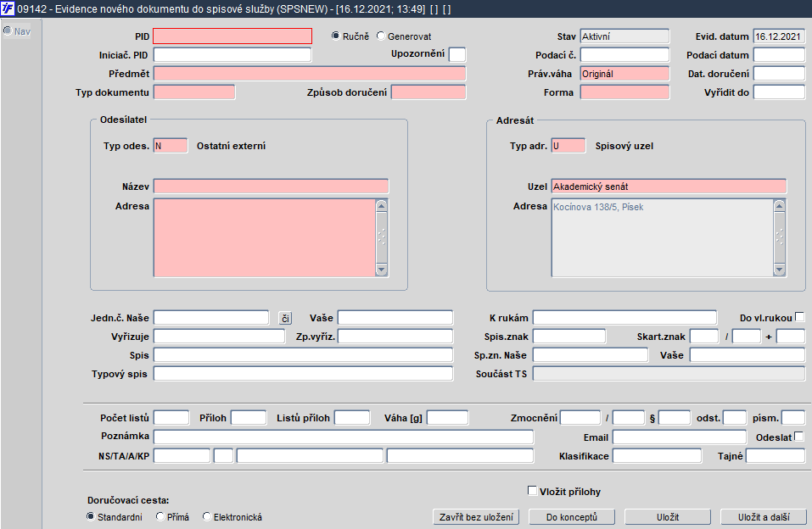The image size is (812, 529).
Task: Select the Generovat radio option
Action: (380, 36)
